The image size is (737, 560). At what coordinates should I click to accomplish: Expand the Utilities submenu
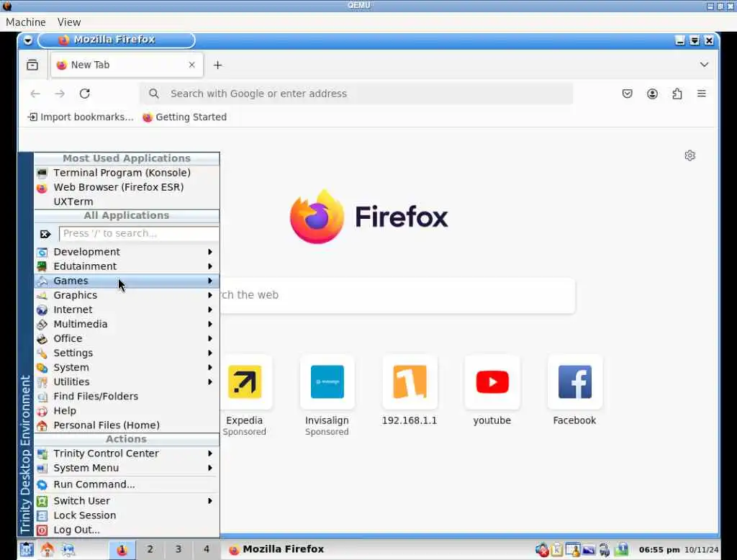[126, 381]
